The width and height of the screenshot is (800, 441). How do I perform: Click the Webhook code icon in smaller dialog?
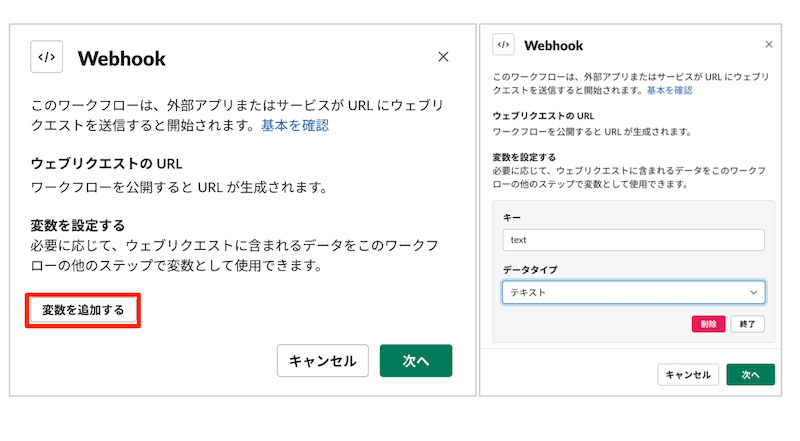(504, 45)
